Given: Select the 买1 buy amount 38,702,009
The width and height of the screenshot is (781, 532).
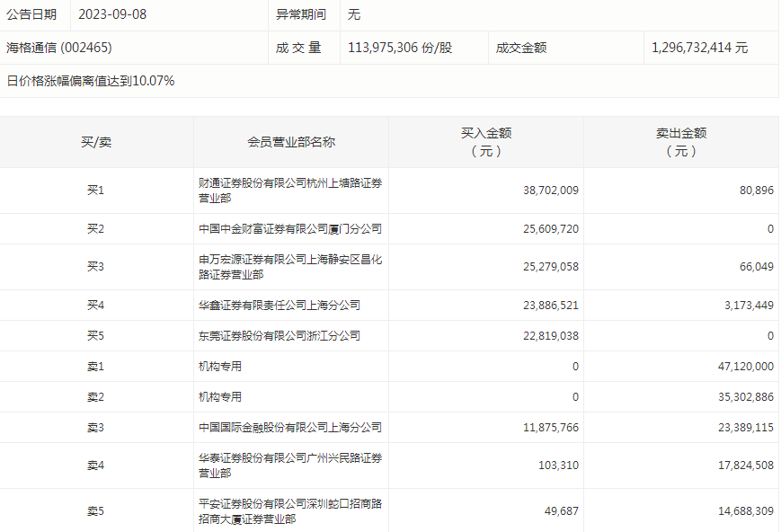Looking at the screenshot, I should click(x=550, y=191).
